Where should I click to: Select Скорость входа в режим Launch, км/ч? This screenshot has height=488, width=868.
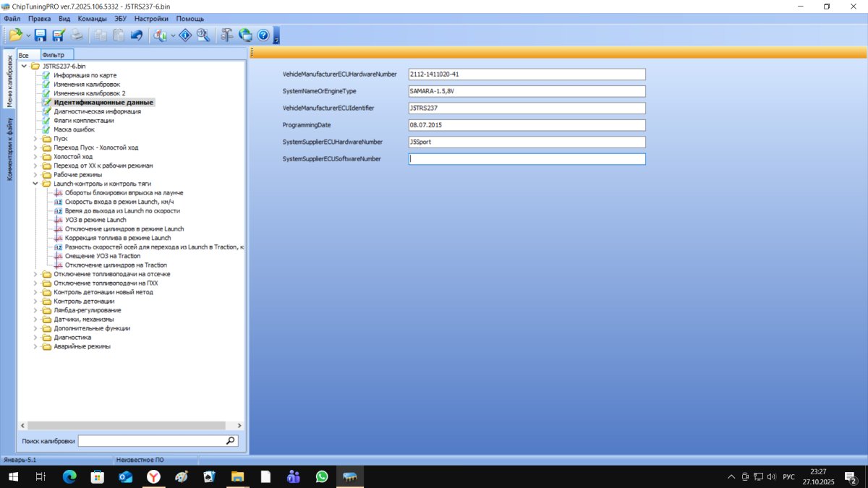[x=119, y=202]
